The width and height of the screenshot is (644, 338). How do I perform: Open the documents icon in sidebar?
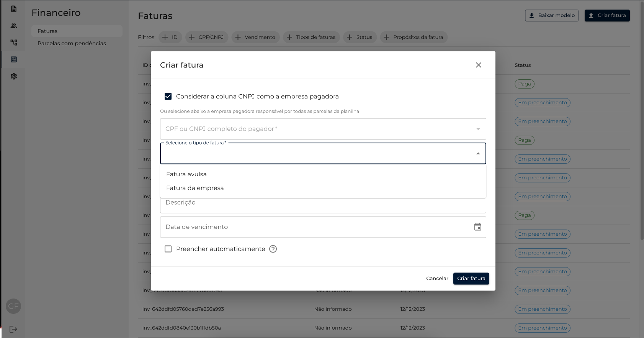tap(14, 9)
